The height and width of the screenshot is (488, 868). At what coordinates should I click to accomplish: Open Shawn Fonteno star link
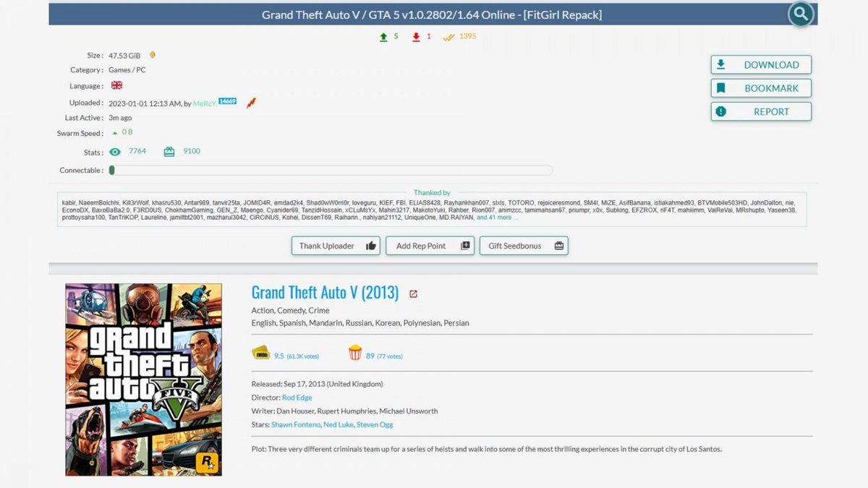point(295,424)
